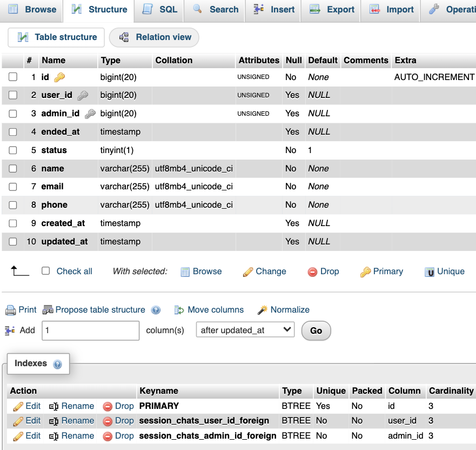Click the Normalize wand icon
The height and width of the screenshot is (450, 476).
[x=262, y=310]
